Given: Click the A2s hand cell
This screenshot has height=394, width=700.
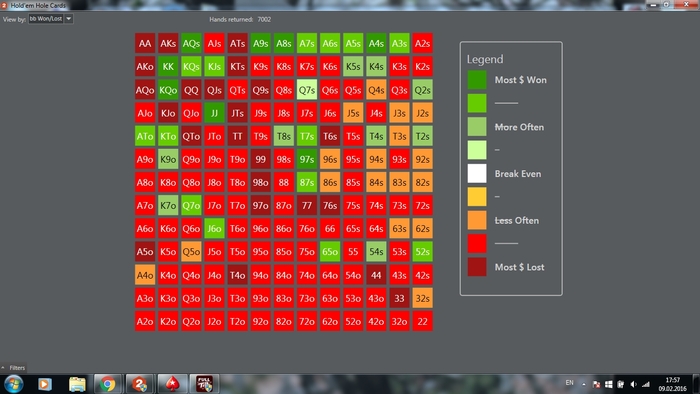Looking at the screenshot, I should [422, 43].
